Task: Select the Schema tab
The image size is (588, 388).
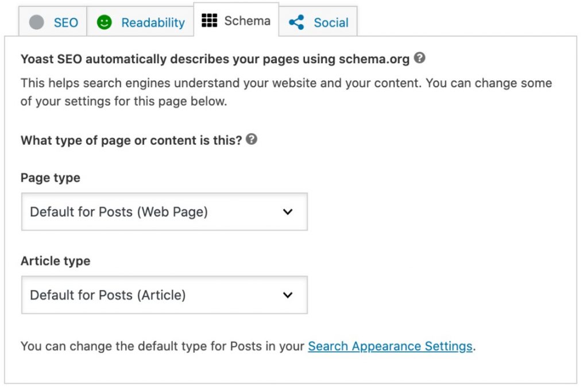Action: [x=247, y=21]
